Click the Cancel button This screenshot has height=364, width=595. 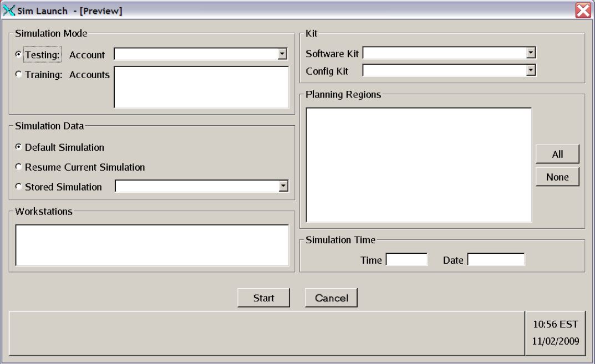pos(331,298)
